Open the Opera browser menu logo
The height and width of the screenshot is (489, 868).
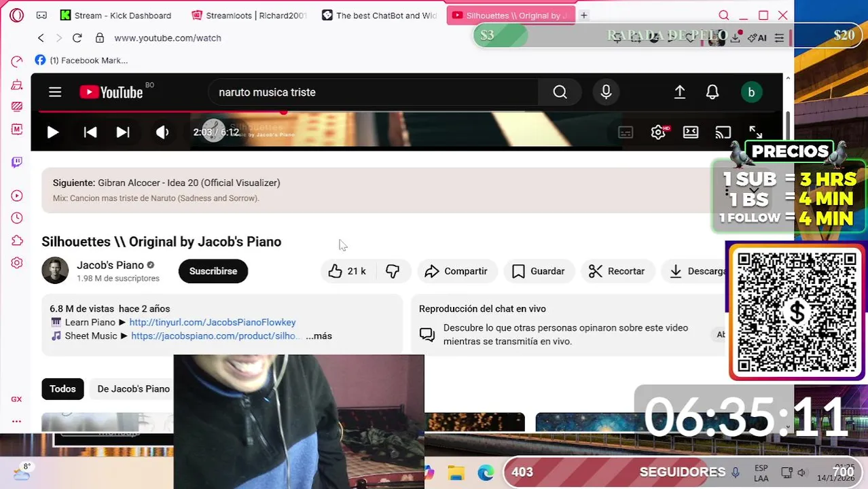click(x=16, y=15)
